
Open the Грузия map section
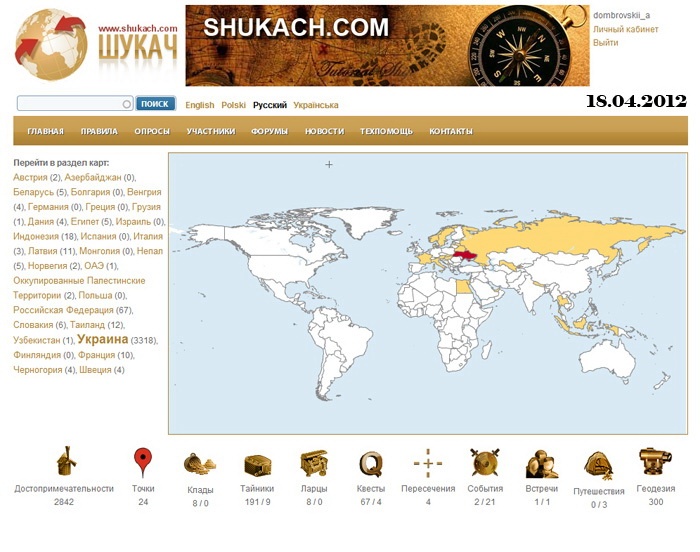click(146, 207)
